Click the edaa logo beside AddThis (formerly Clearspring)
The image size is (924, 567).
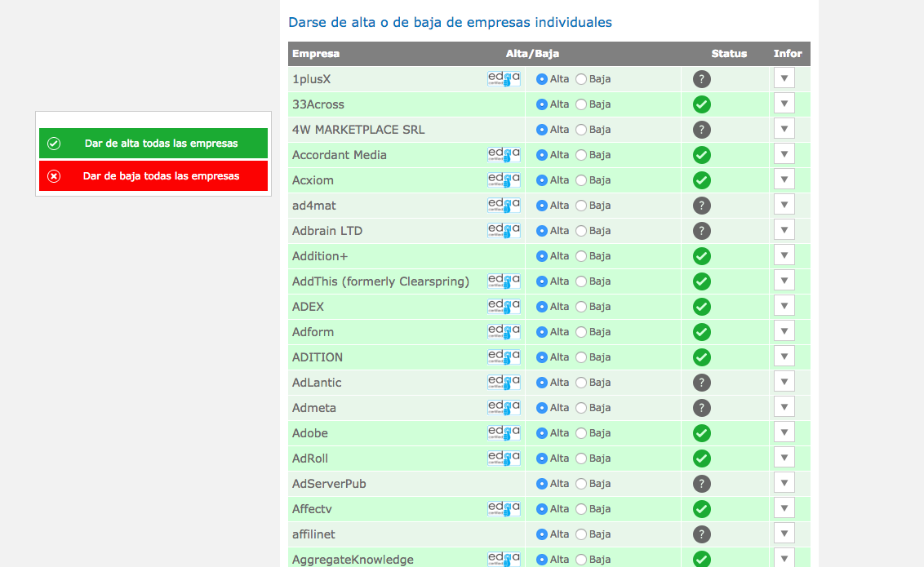[504, 281]
